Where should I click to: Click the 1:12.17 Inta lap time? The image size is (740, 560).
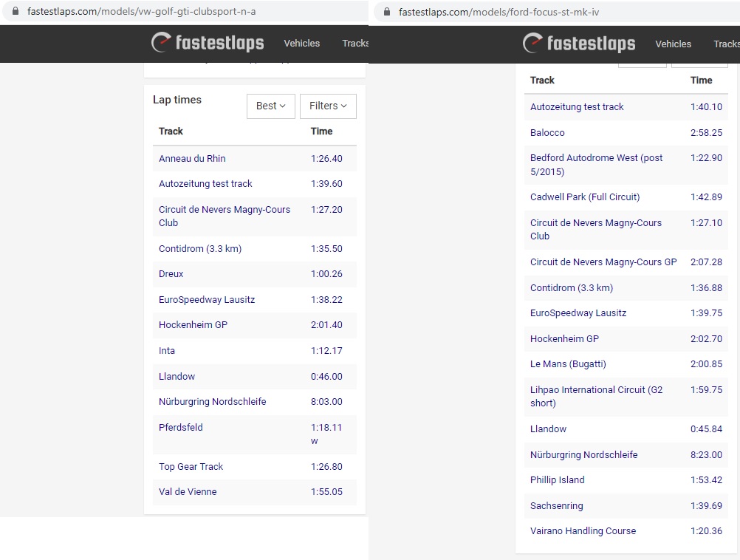pyautogui.click(x=326, y=351)
